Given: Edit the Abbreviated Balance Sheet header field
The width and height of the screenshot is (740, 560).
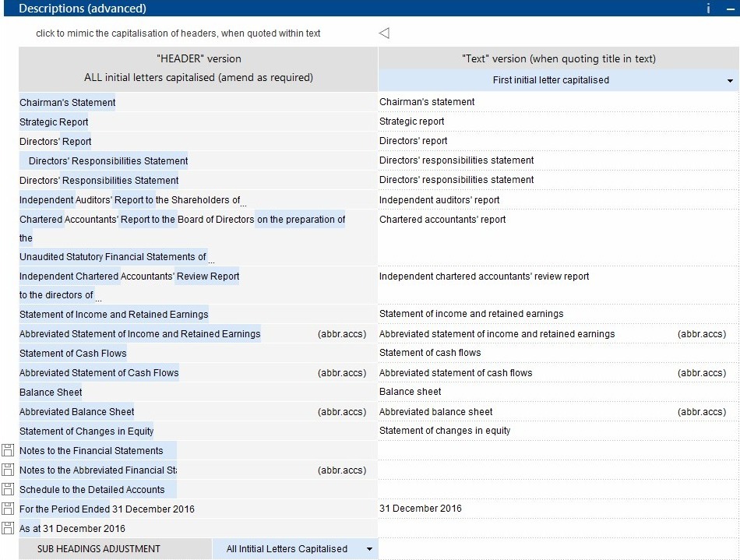Looking at the screenshot, I should (76, 411).
